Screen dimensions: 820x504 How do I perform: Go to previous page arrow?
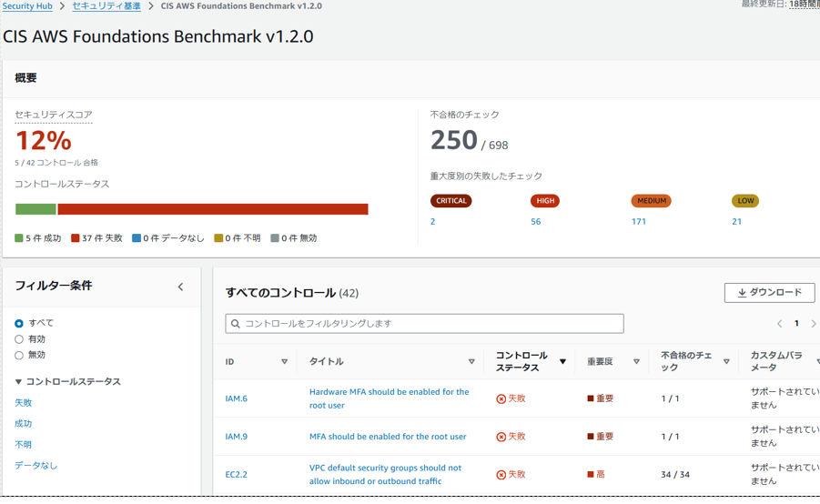pyautogui.click(x=779, y=324)
